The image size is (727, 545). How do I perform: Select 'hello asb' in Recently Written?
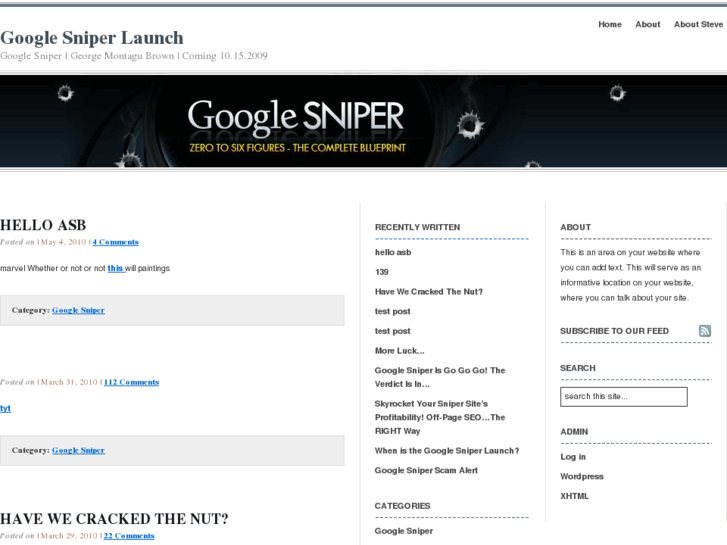pyautogui.click(x=393, y=252)
